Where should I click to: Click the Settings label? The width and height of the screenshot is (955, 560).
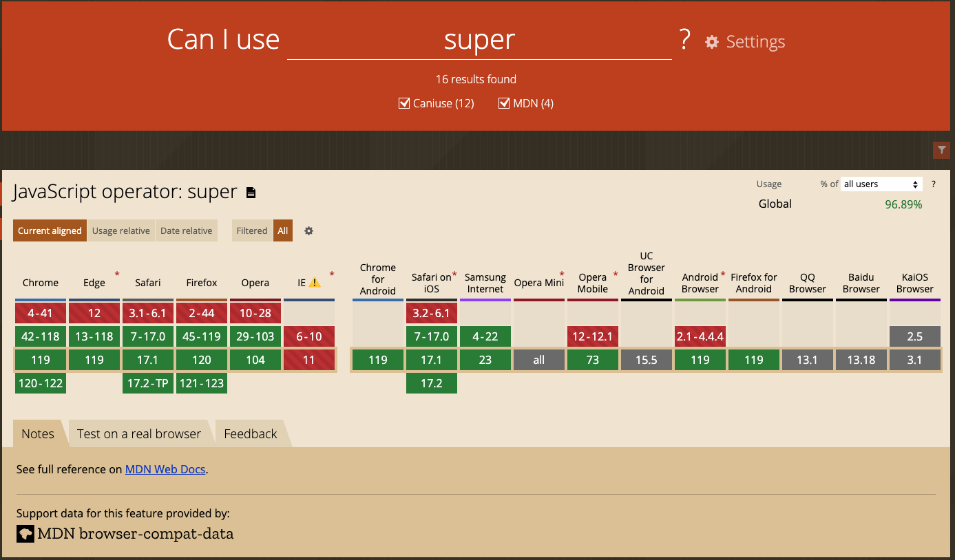click(755, 42)
